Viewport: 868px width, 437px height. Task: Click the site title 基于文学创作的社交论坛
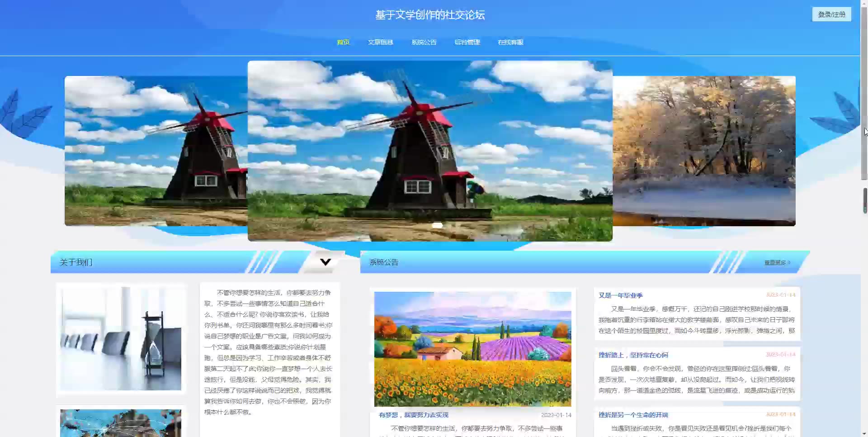click(430, 15)
